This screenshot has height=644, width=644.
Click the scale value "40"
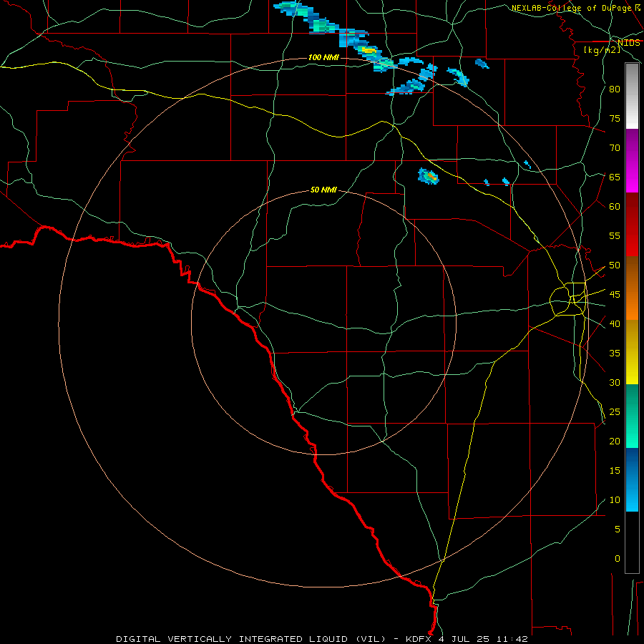pyautogui.click(x=615, y=324)
